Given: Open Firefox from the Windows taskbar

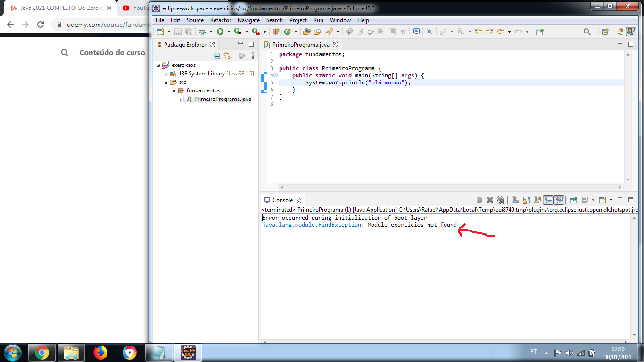Looking at the screenshot, I should coord(100,352).
